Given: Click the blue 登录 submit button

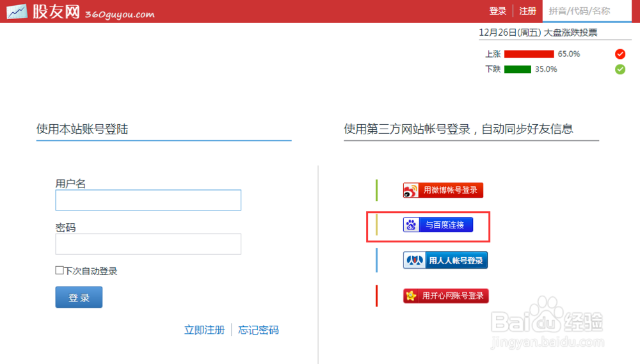Looking at the screenshot, I should (79, 297).
